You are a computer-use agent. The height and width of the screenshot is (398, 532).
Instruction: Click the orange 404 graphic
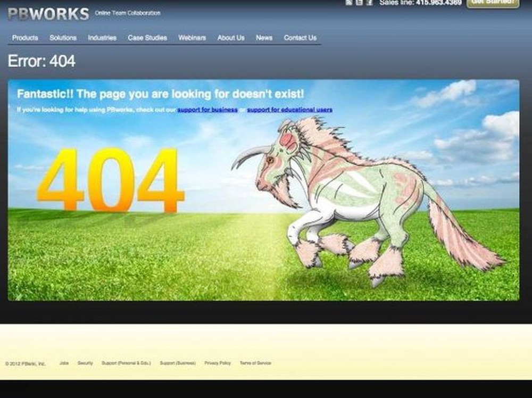tap(112, 181)
